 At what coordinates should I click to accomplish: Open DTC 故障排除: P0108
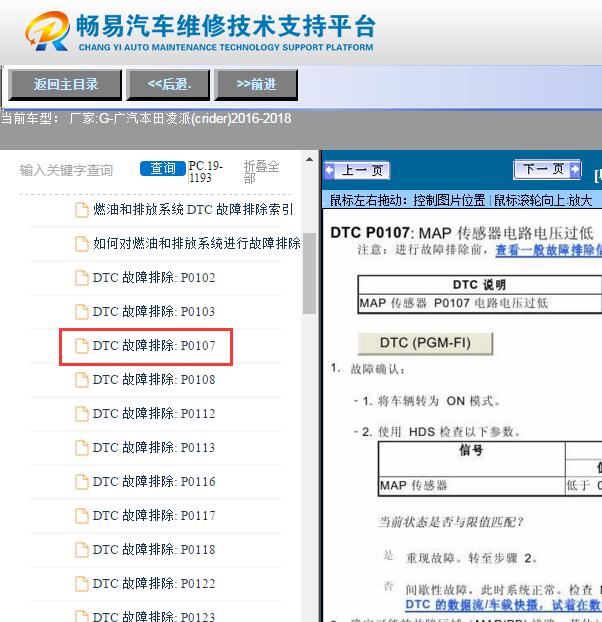pyautogui.click(x=154, y=380)
